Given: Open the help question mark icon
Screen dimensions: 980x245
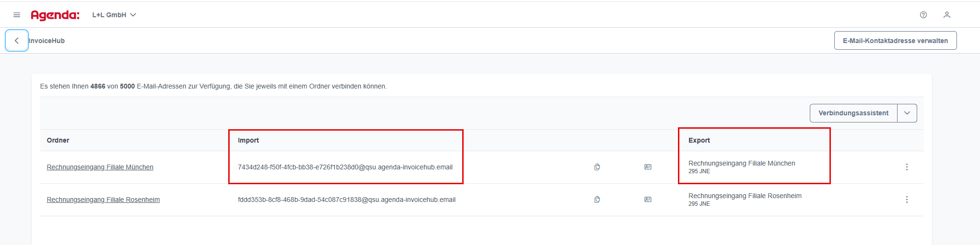Looking at the screenshot, I should coord(923,15).
